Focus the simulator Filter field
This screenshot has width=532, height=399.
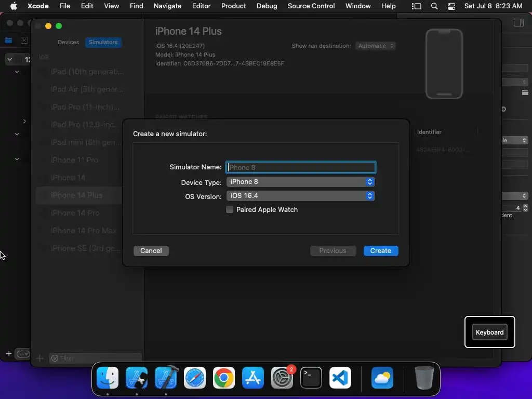[96, 358]
